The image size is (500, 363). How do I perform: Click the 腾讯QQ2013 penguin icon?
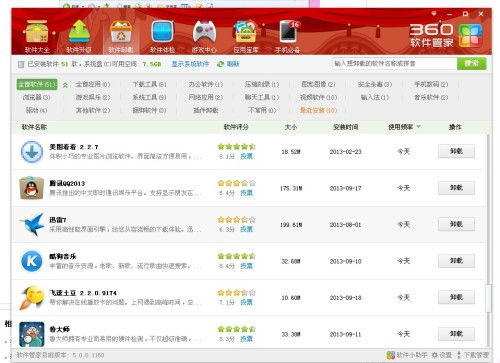click(x=31, y=188)
